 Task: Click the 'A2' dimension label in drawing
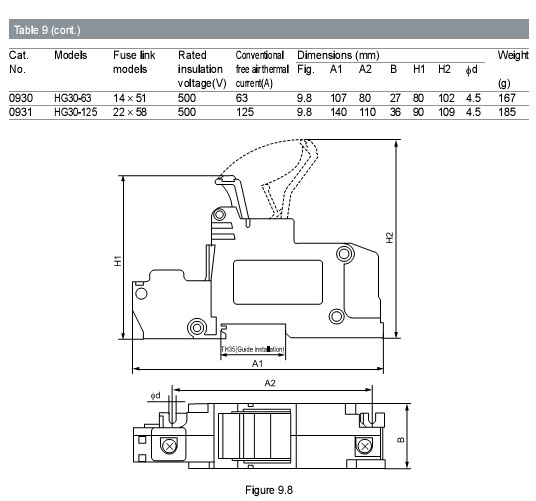pos(270,383)
